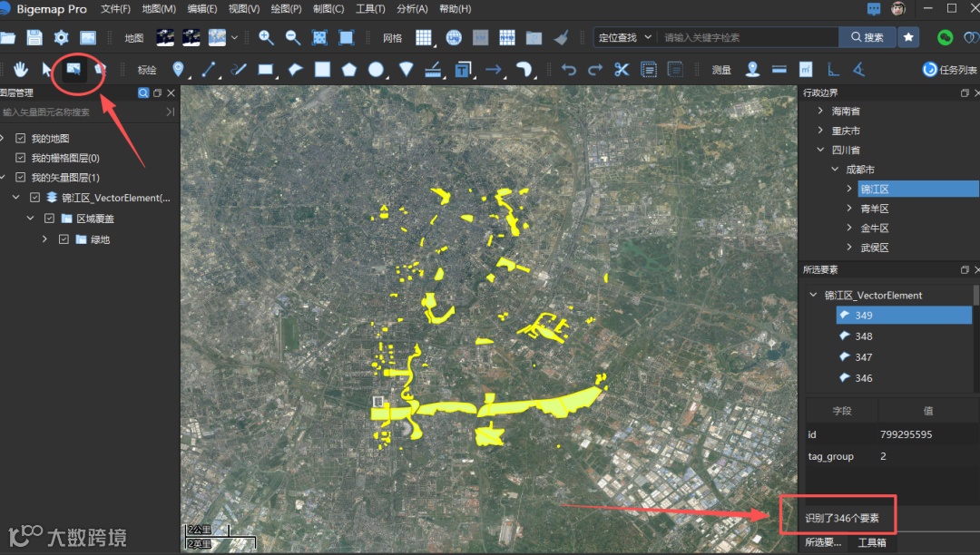Select 金牛区 in administrative boundary tree
The height and width of the screenshot is (555, 980).
pyautogui.click(x=874, y=228)
